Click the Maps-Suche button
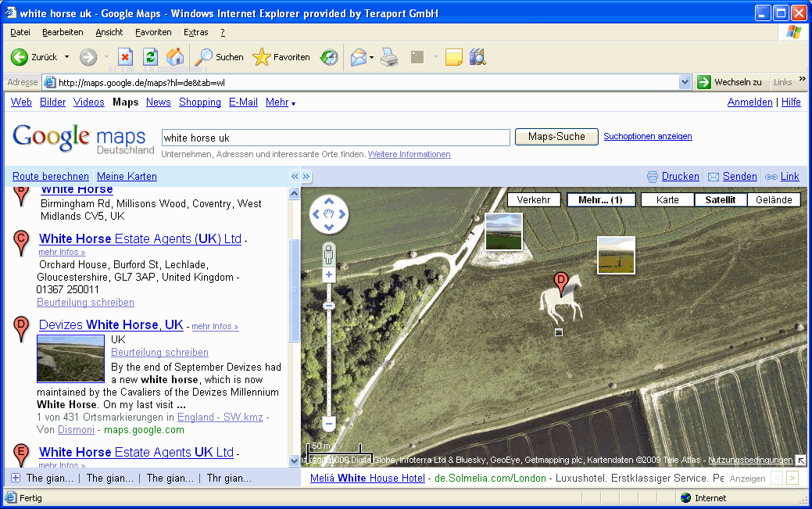The image size is (812, 509). pyautogui.click(x=556, y=137)
